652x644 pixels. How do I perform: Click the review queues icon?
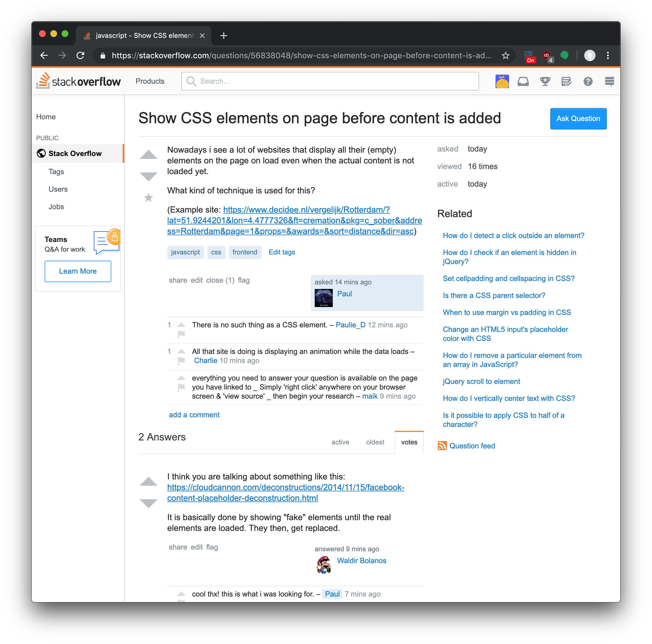click(x=566, y=81)
